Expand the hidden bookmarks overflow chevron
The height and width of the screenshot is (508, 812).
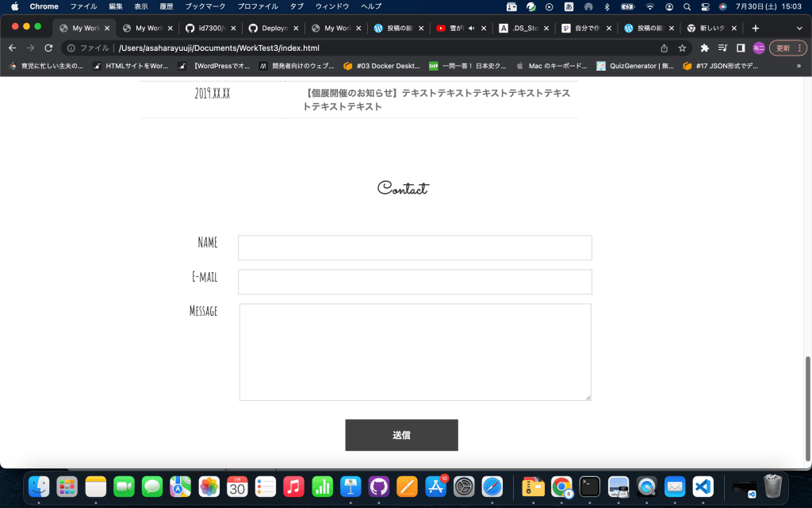pyautogui.click(x=799, y=66)
